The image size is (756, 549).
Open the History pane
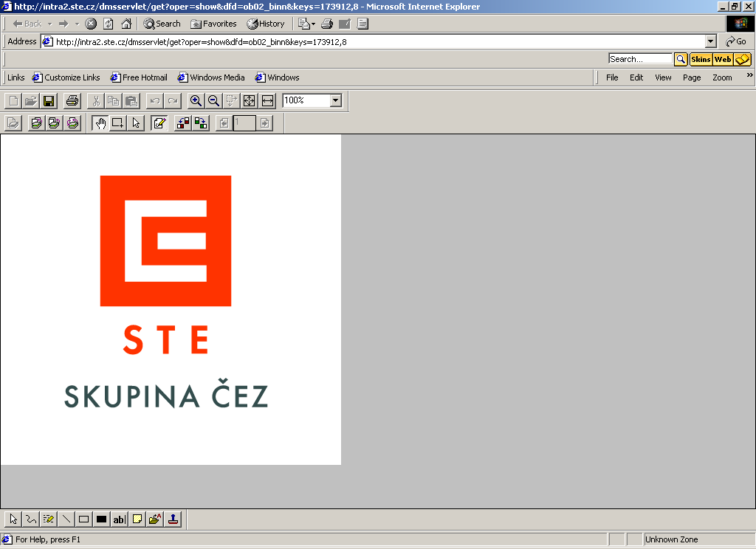click(x=266, y=24)
